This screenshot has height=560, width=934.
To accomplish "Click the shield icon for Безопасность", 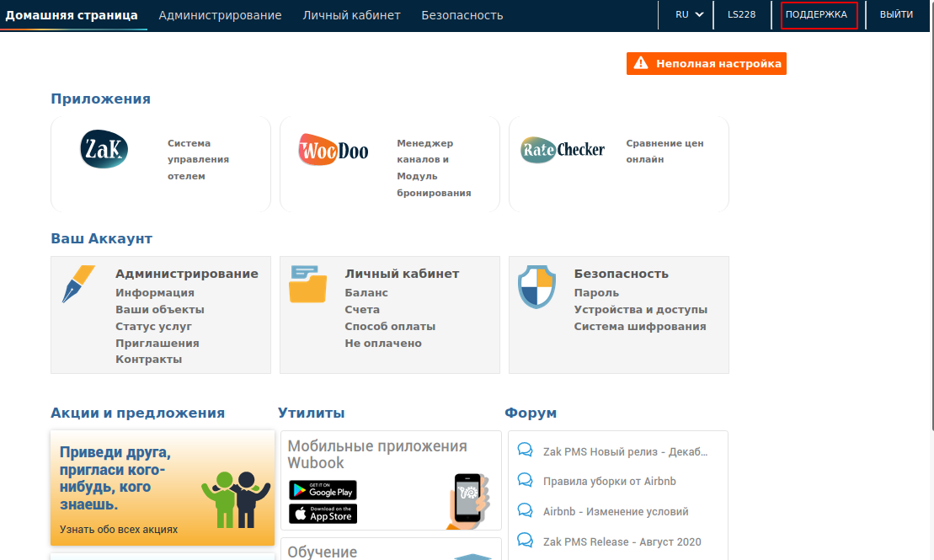I will click(536, 287).
